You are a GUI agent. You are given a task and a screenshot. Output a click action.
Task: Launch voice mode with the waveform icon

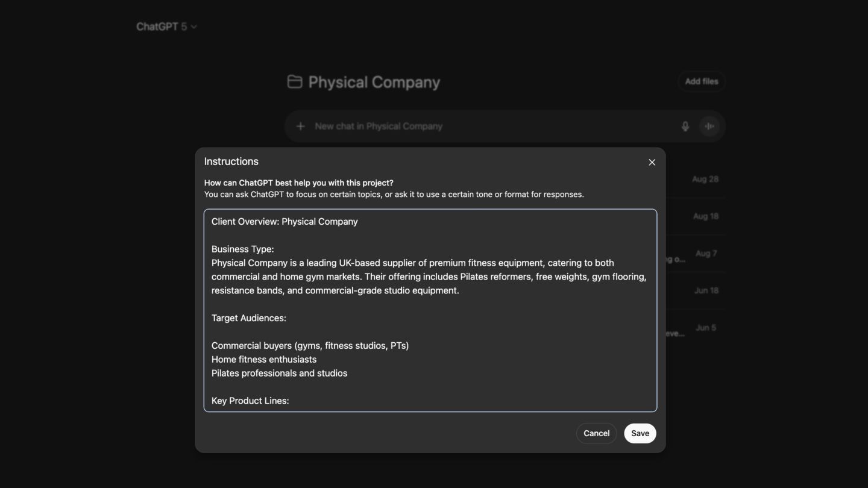click(x=709, y=127)
